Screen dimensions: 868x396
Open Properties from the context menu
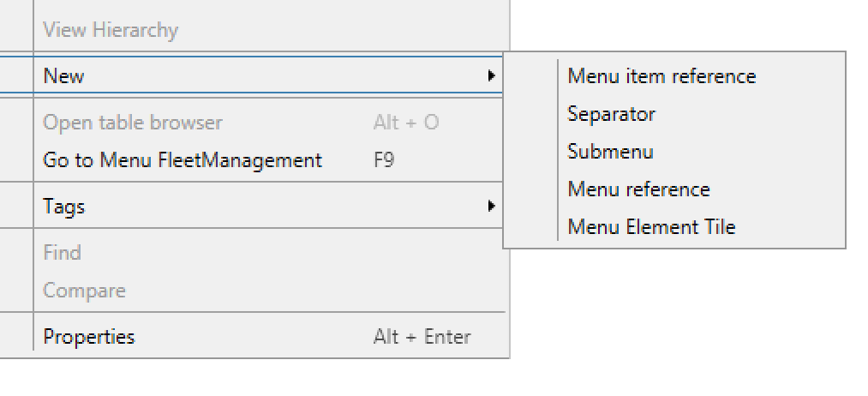88,337
